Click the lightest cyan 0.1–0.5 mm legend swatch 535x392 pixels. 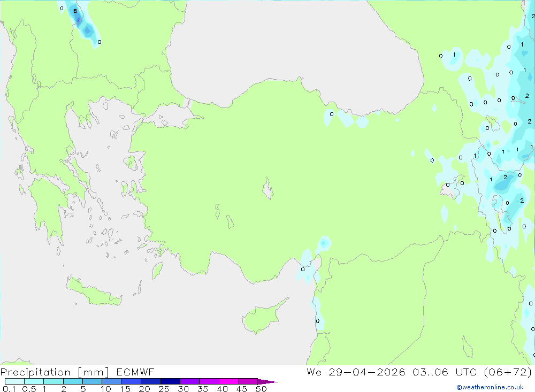click(x=14, y=381)
